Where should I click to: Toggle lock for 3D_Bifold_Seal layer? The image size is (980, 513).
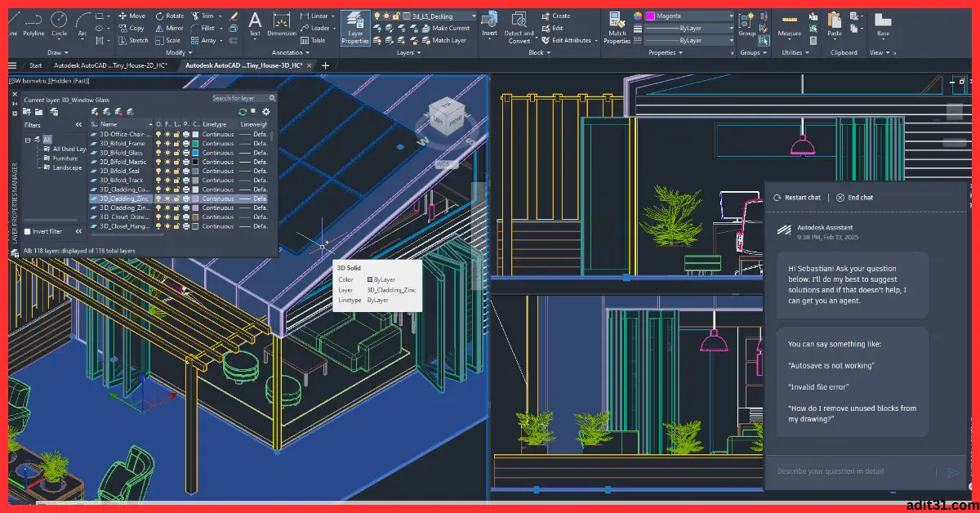[x=176, y=171]
